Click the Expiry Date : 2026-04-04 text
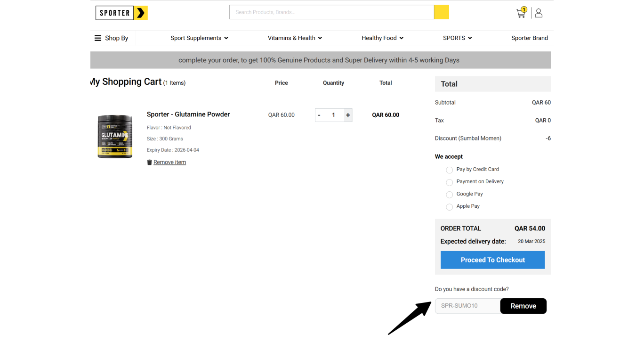 pyautogui.click(x=173, y=150)
